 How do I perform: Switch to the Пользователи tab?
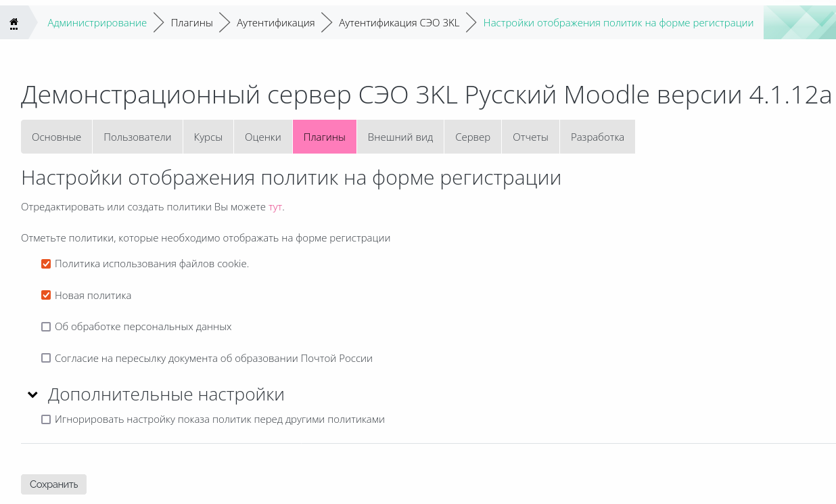coord(137,137)
